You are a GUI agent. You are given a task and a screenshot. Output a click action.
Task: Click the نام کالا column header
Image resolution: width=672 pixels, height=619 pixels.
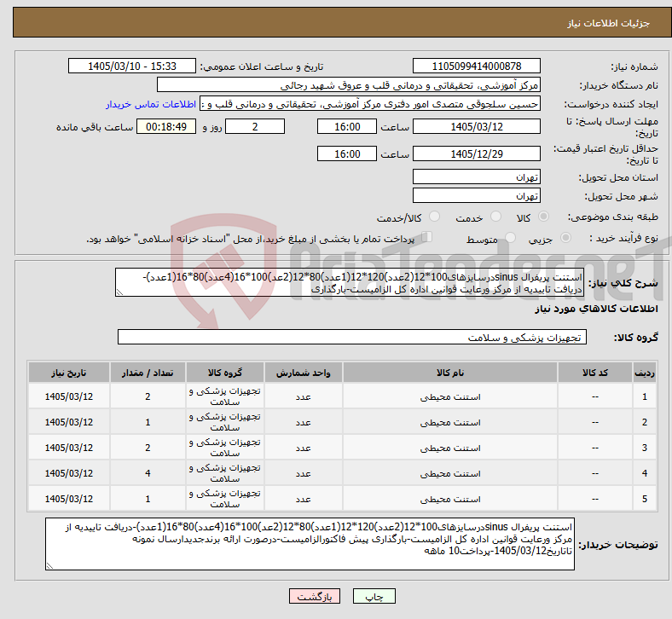coord(450,373)
